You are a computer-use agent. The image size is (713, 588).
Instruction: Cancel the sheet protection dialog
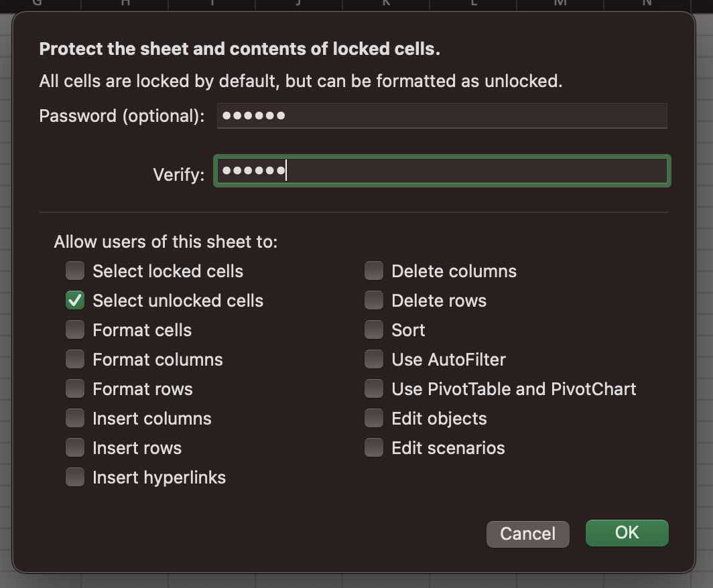coord(528,534)
